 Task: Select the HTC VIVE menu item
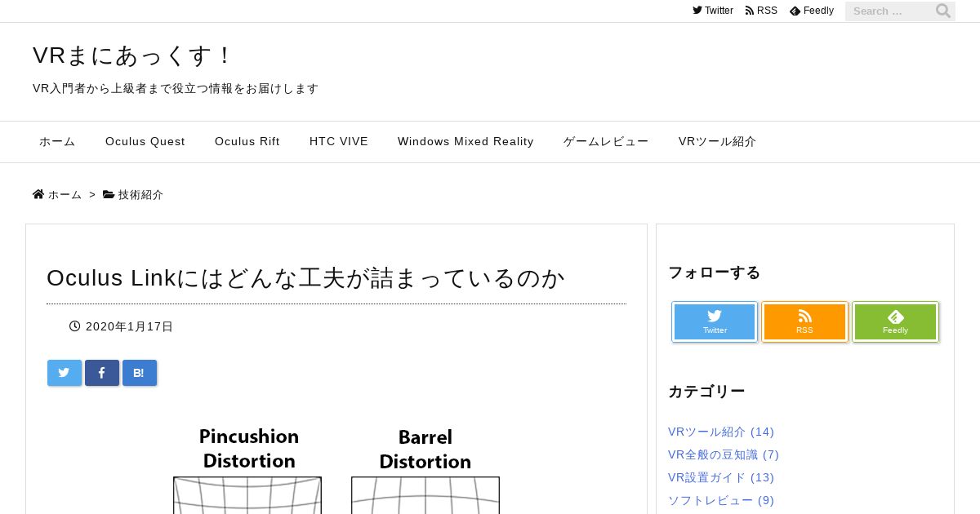click(339, 141)
